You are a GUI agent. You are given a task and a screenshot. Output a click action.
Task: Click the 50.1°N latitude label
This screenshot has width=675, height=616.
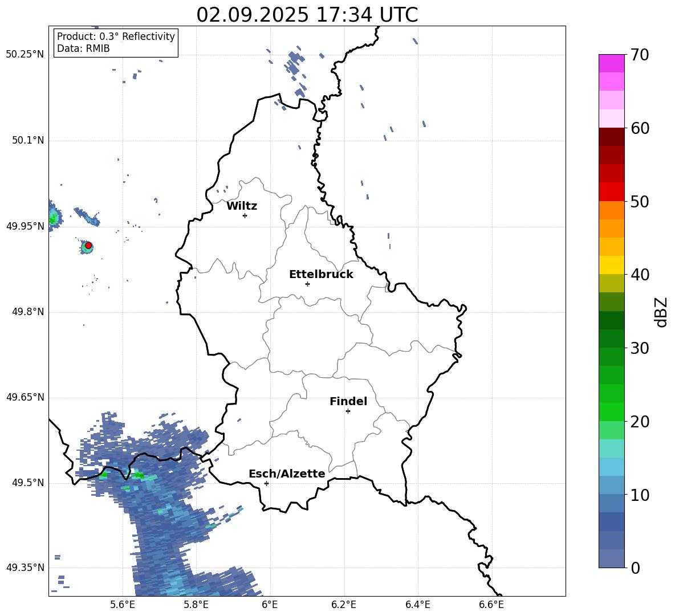point(28,141)
